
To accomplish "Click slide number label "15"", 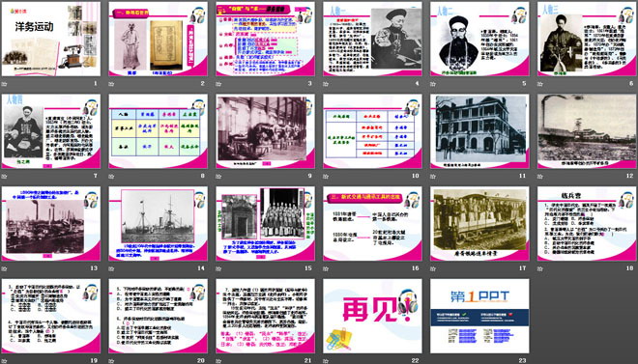I will (308, 268).
